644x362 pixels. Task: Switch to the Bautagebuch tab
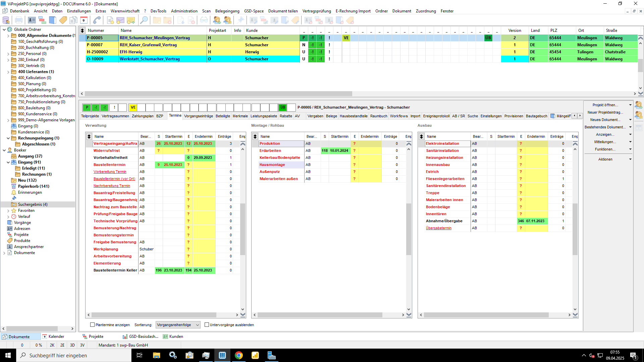(x=536, y=116)
